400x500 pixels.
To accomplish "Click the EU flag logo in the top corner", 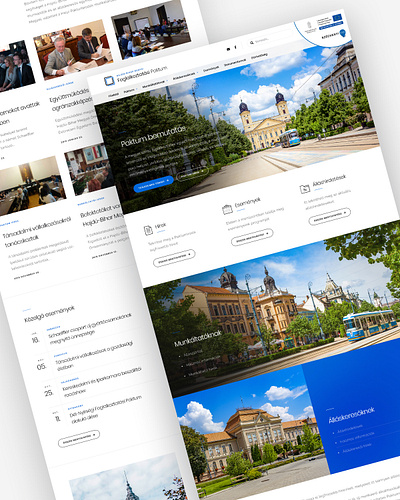I will [x=337, y=17].
